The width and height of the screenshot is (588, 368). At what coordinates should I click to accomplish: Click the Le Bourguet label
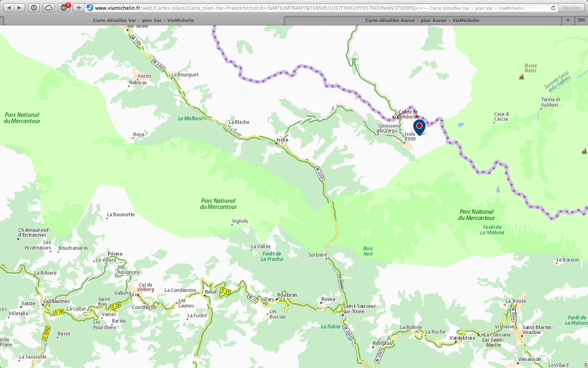(x=185, y=75)
